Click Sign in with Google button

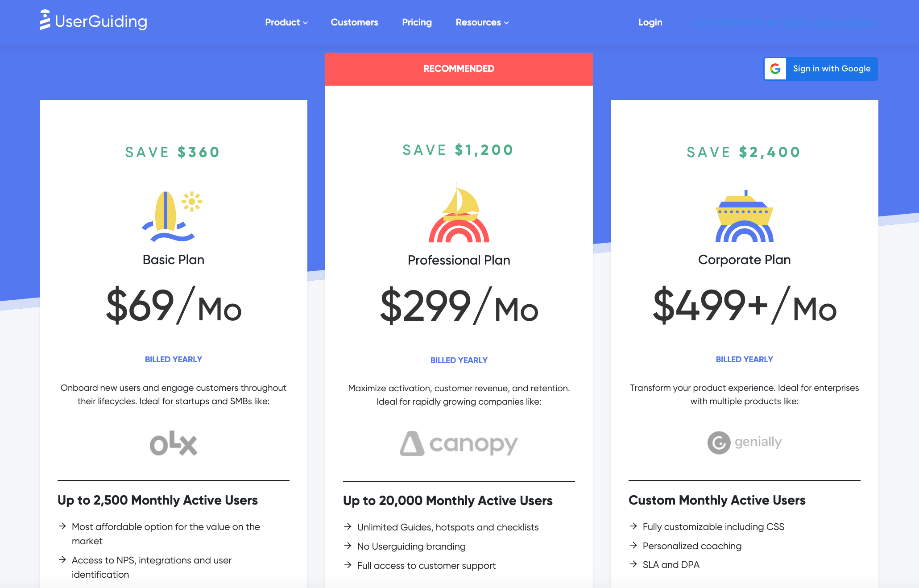820,68
